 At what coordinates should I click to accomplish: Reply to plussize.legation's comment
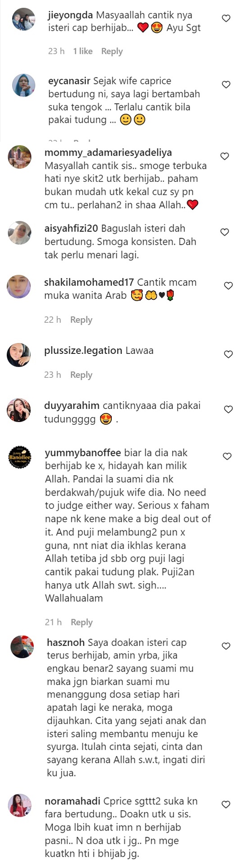pos(81,375)
